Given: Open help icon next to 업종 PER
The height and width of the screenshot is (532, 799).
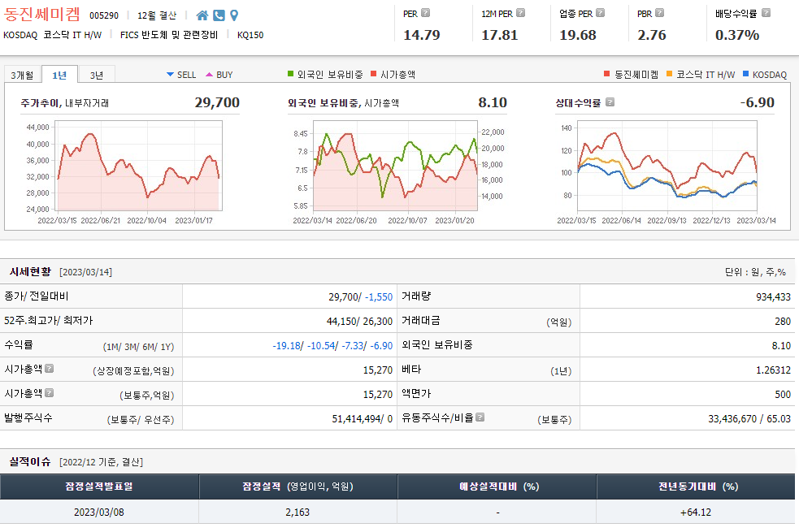Looking at the screenshot, I should click(x=601, y=13).
